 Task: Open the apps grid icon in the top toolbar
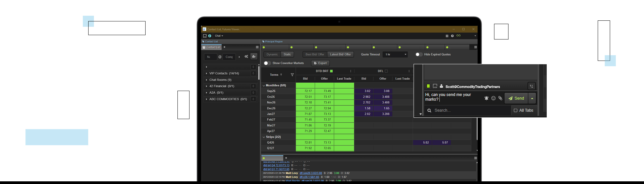tap(447, 36)
